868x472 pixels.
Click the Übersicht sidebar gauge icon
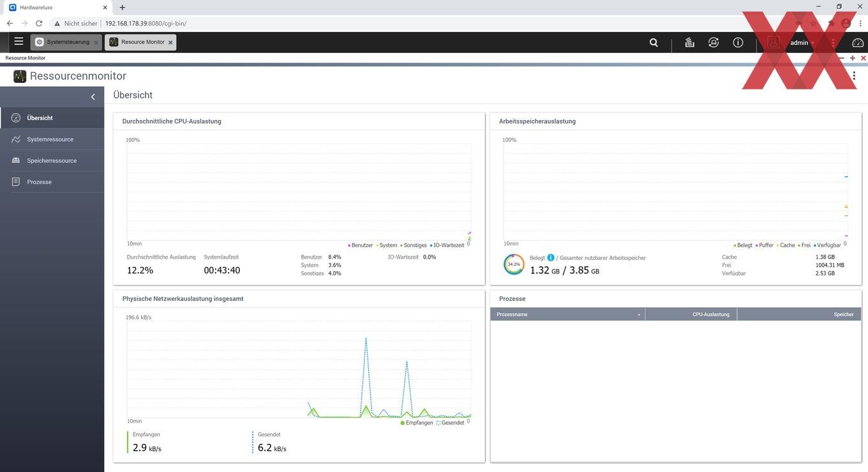coord(16,118)
